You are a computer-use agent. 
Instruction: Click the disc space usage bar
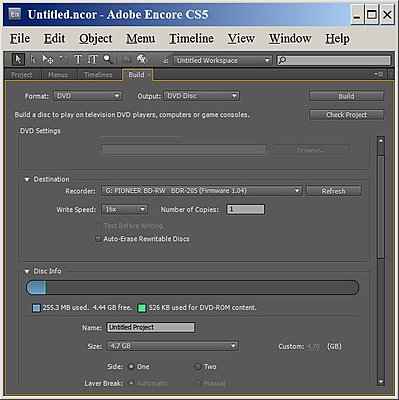[x=192, y=288]
